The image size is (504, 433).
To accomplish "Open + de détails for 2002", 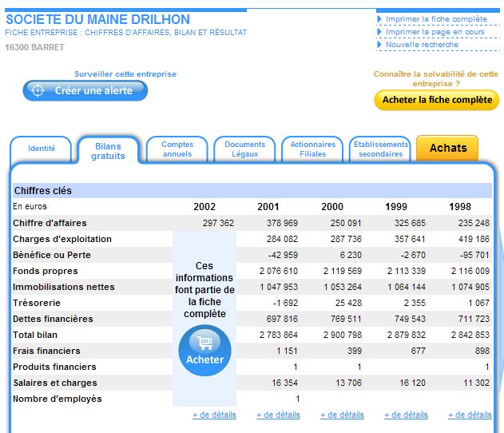I will click(x=214, y=415).
